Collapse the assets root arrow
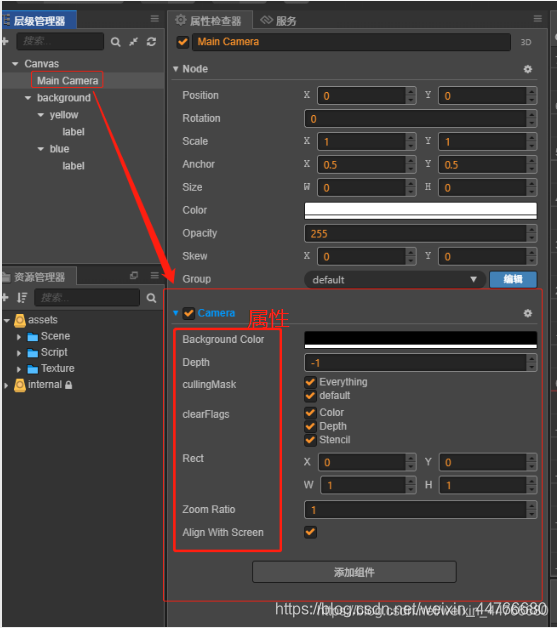Screen dimensions: 557x628 point(7,320)
